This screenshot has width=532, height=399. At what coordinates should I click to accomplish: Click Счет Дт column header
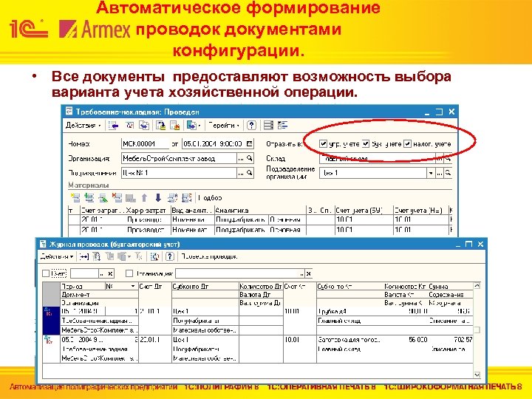coord(155,287)
